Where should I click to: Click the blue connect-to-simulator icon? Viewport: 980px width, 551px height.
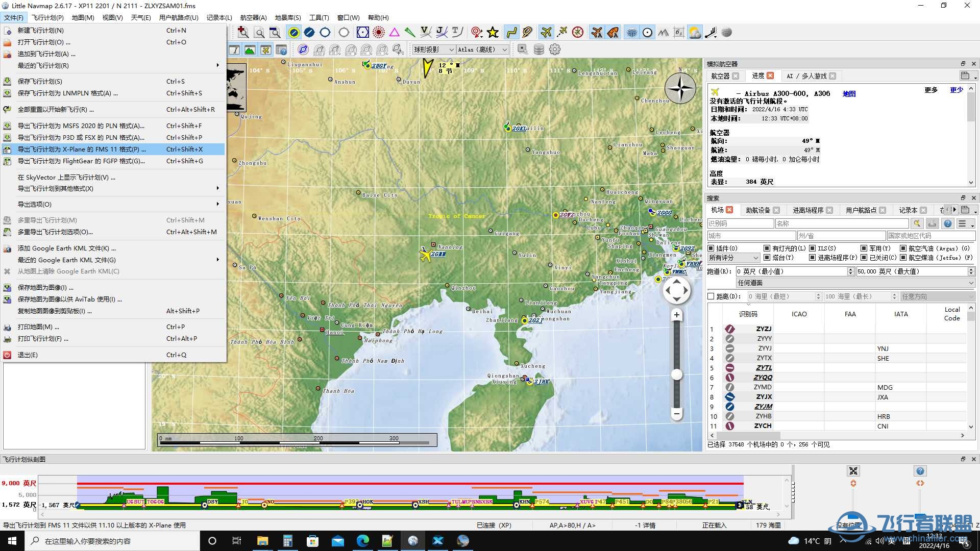coord(303,49)
